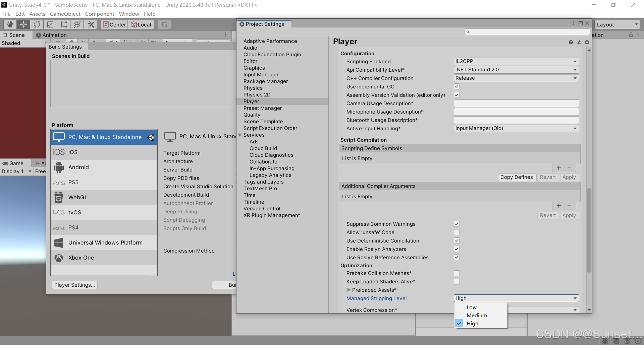Toggle Assembly Version Validation checkbox
Image resolution: width=644 pixels, height=345 pixels.
457,95
